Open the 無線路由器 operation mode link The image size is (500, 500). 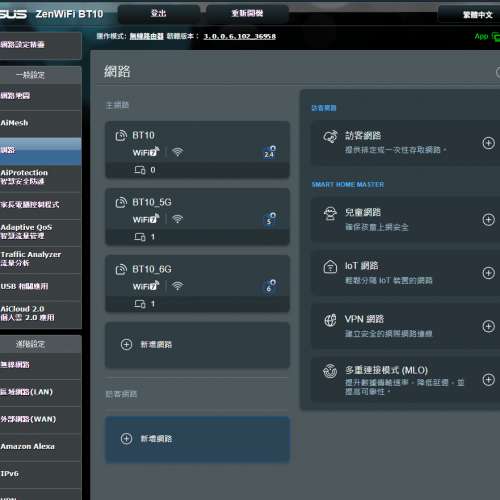pos(147,36)
